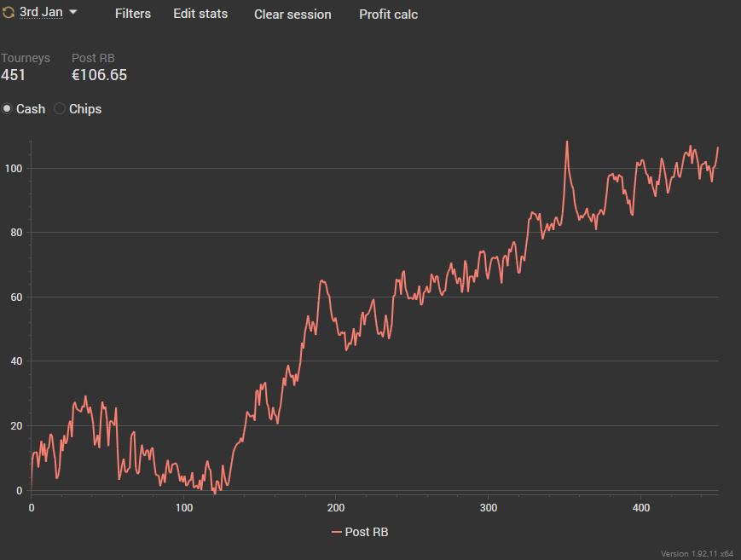The image size is (741, 560).
Task: Expand the arrow next to 3rd Jan
Action: coord(72,13)
